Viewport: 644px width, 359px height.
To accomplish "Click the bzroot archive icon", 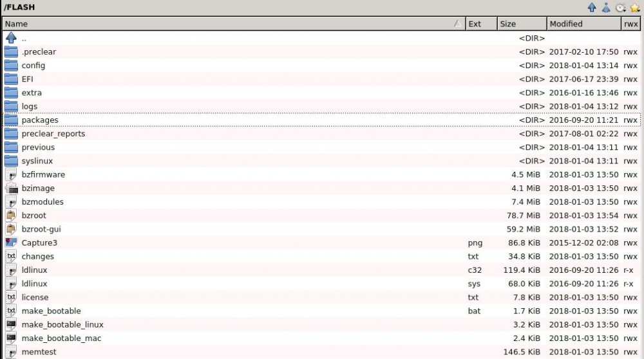I will (11, 215).
